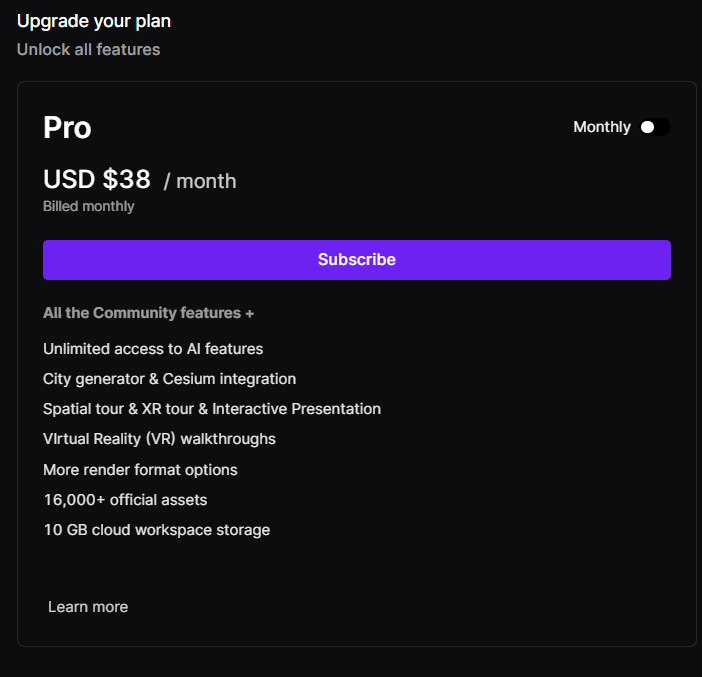Click the Upgrade your plan title
Image resolution: width=702 pixels, height=677 pixels.
point(94,21)
